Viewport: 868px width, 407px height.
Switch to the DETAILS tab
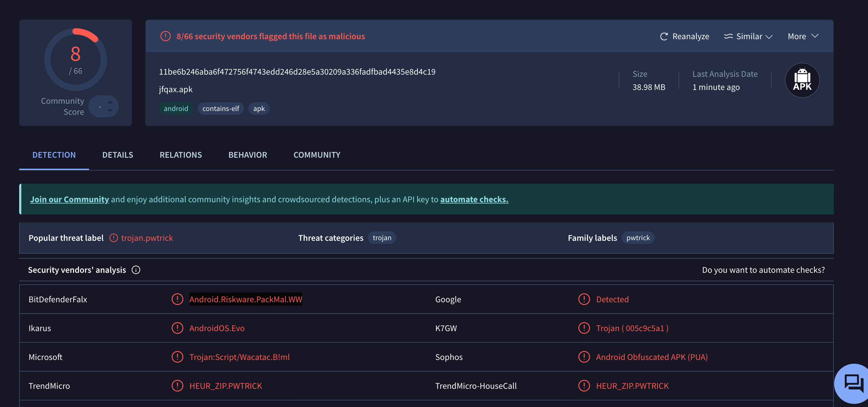tap(118, 155)
